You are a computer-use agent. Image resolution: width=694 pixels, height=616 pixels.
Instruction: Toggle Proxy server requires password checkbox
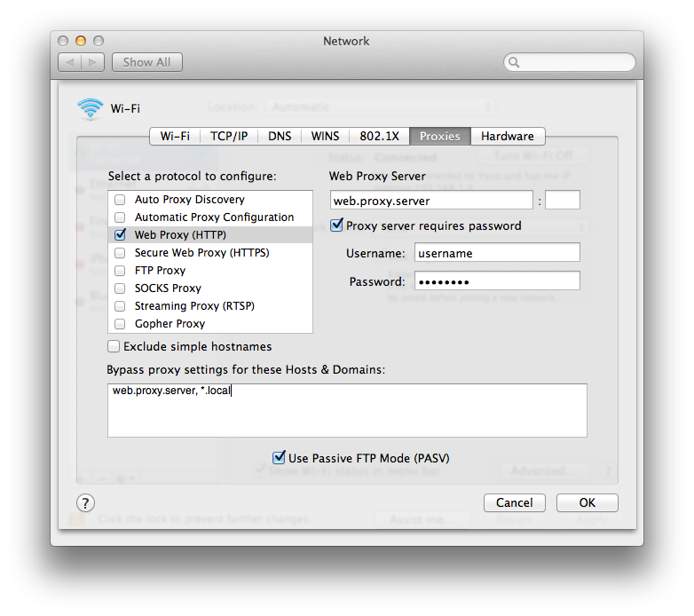tap(337, 225)
